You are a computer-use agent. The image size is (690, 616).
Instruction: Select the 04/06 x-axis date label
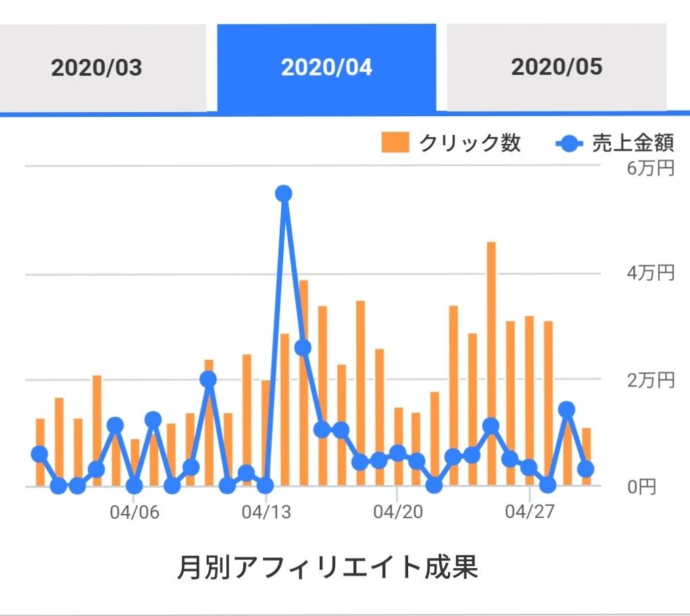click(134, 512)
